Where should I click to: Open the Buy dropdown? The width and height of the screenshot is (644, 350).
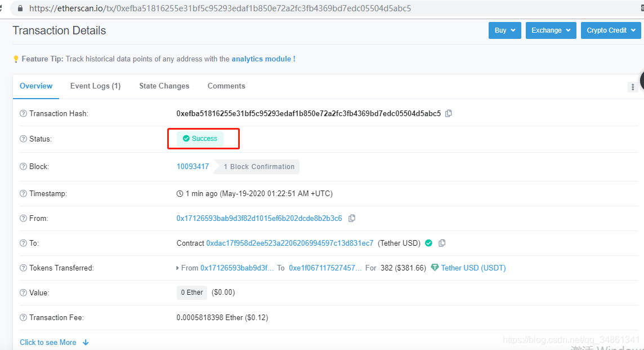click(505, 30)
